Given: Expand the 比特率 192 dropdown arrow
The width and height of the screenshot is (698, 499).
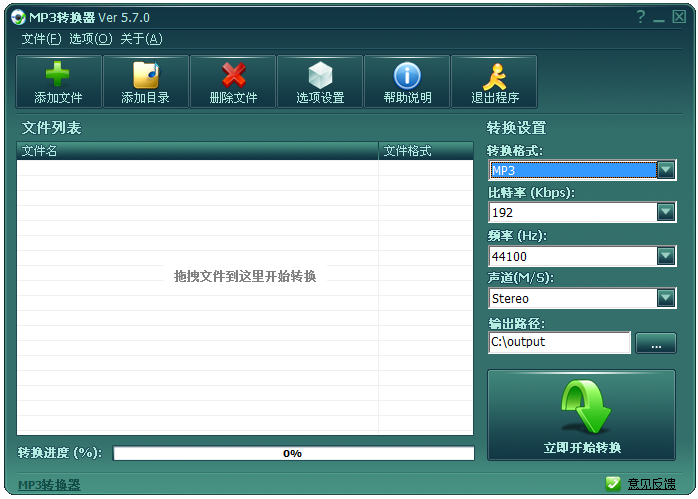Looking at the screenshot, I should click(666, 212).
